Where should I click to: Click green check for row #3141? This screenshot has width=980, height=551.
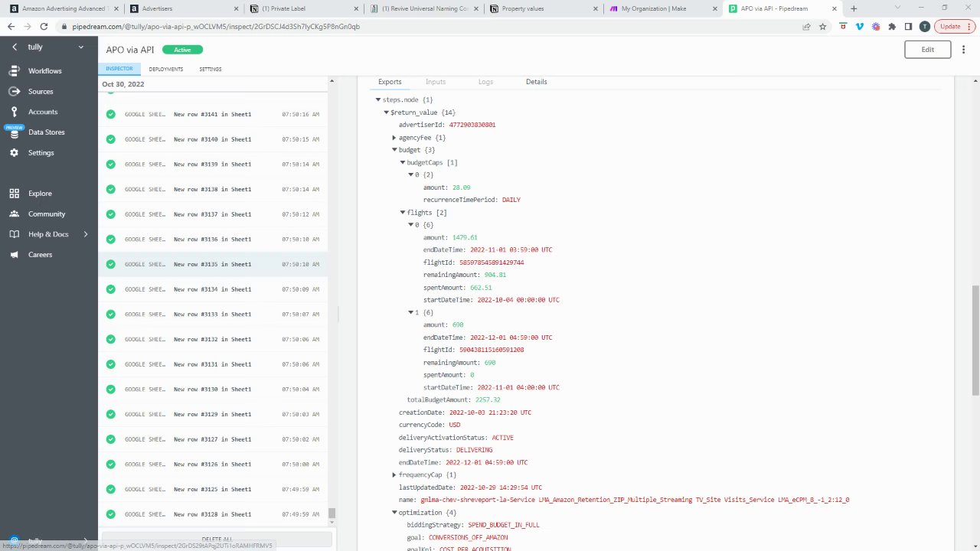coord(111,114)
